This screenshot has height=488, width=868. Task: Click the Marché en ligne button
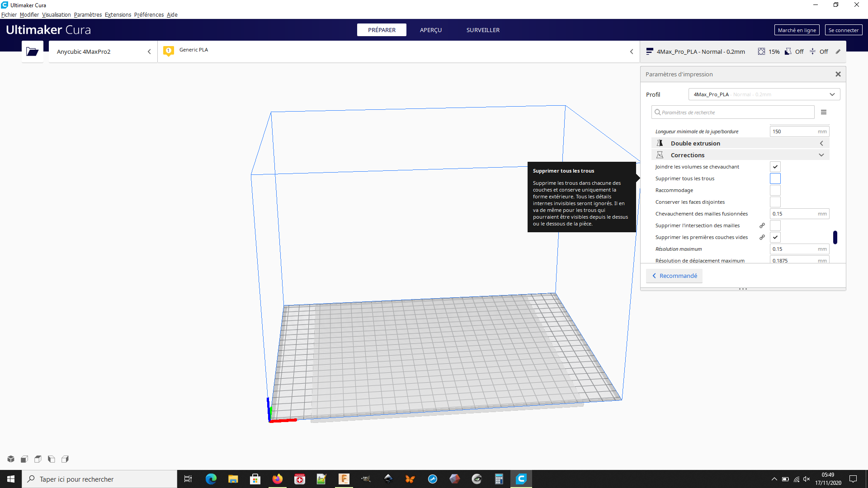[797, 30]
